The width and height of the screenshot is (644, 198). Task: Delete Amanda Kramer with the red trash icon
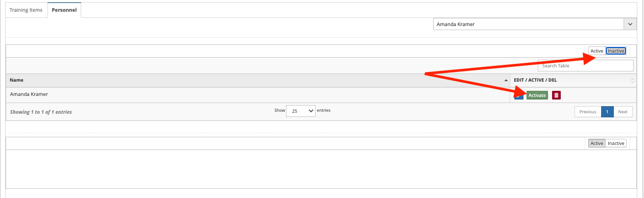click(557, 95)
